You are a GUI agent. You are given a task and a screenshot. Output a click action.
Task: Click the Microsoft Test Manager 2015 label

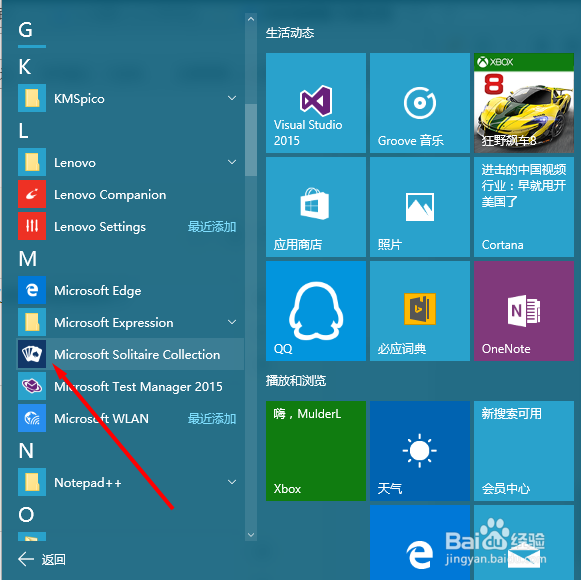(x=138, y=387)
